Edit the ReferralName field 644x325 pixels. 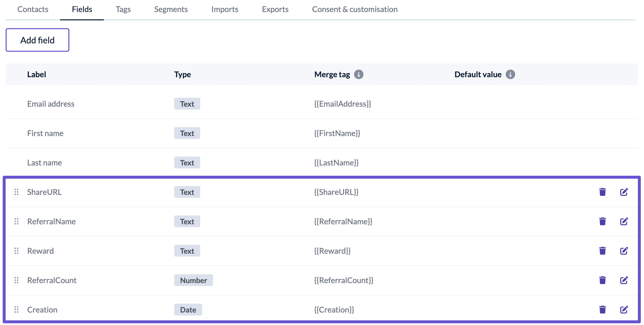pyautogui.click(x=624, y=221)
